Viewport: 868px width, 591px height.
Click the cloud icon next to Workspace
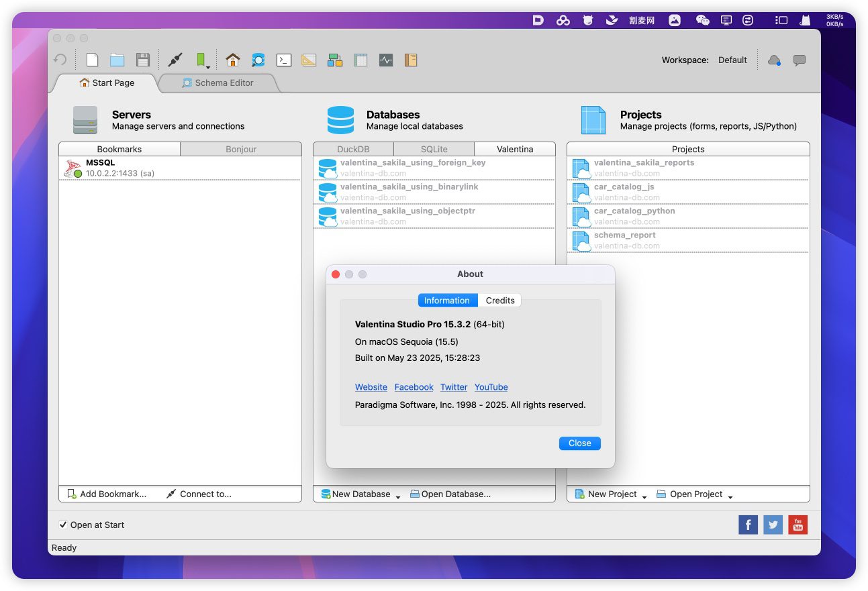[x=774, y=60]
